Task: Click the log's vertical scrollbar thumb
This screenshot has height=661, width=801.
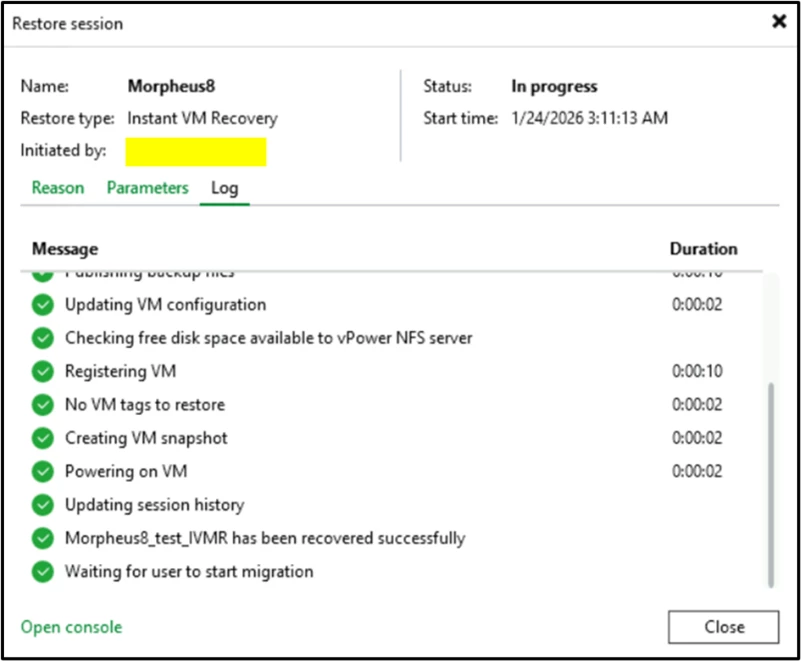Action: click(770, 485)
